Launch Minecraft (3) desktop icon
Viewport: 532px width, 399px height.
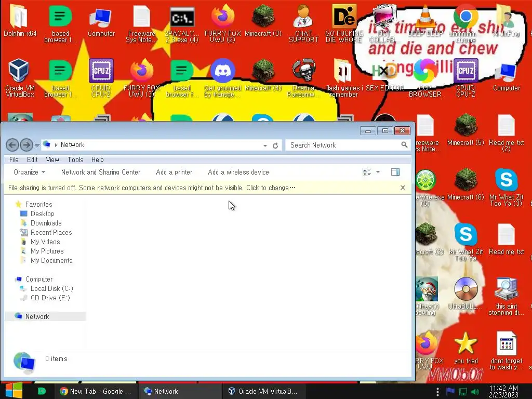[x=263, y=20]
